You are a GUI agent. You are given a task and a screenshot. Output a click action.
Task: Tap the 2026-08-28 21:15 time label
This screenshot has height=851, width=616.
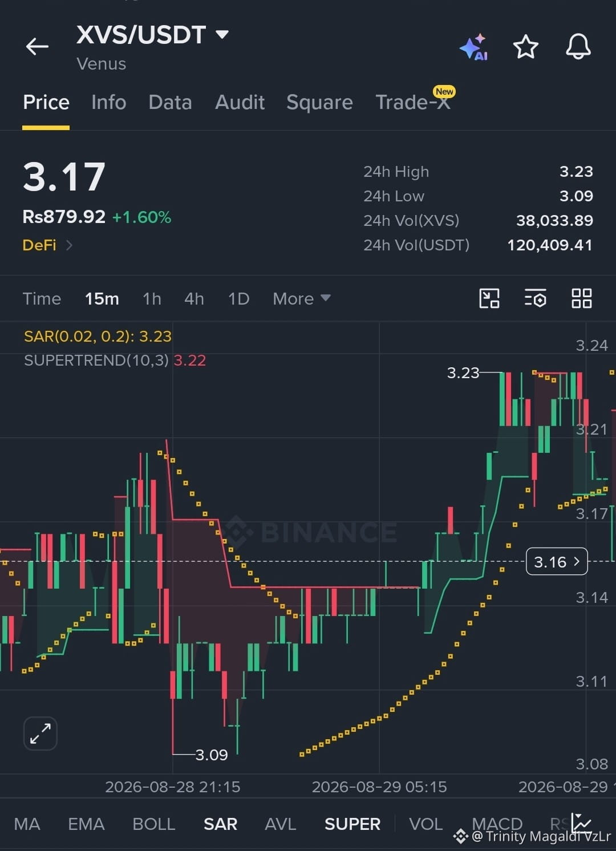click(x=173, y=787)
